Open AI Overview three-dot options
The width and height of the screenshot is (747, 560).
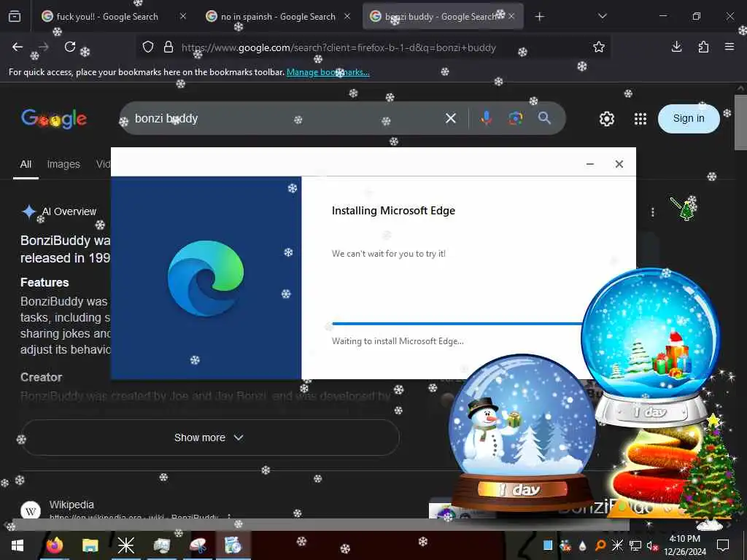point(653,212)
